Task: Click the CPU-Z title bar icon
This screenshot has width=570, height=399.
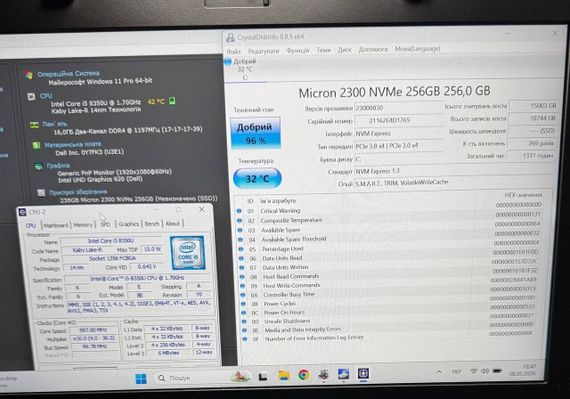Action: click(x=23, y=212)
